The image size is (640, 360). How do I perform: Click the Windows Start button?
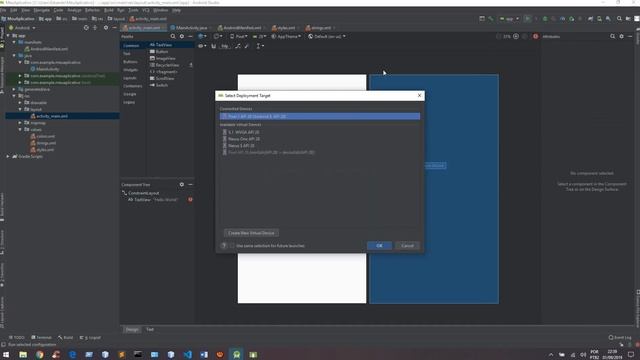6,354
